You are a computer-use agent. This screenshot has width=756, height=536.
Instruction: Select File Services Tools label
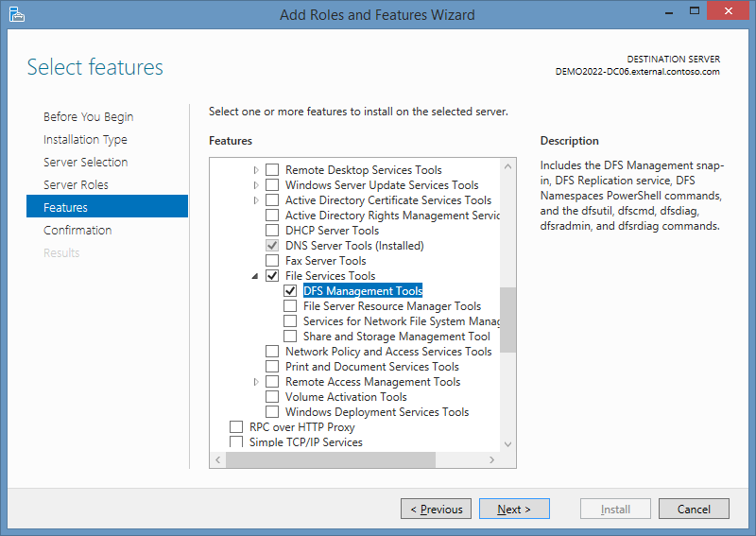point(330,276)
